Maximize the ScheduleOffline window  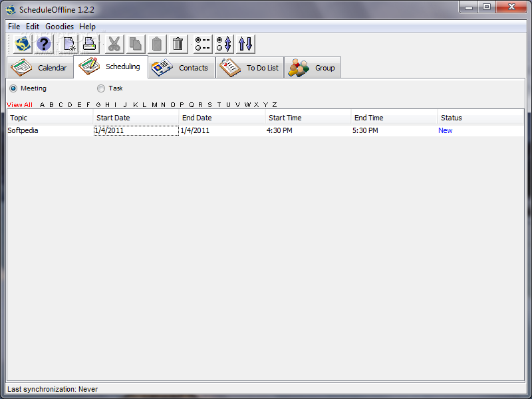[x=487, y=7]
